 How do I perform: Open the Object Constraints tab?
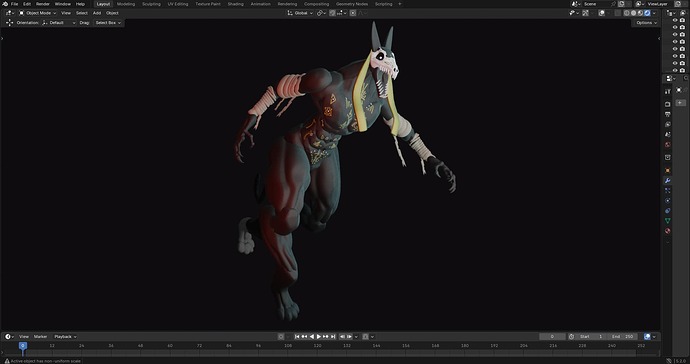(668, 211)
